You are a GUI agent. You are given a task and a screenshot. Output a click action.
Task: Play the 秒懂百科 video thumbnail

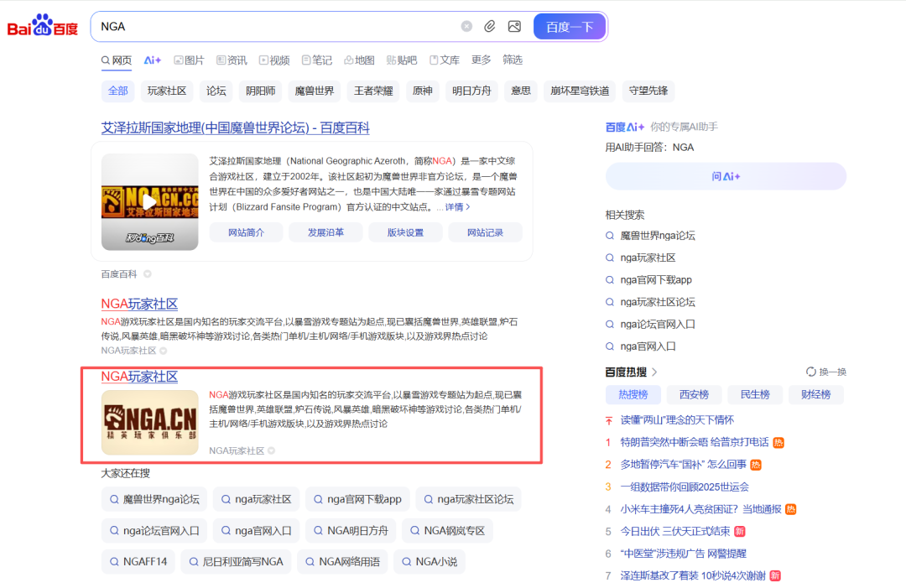(x=149, y=201)
